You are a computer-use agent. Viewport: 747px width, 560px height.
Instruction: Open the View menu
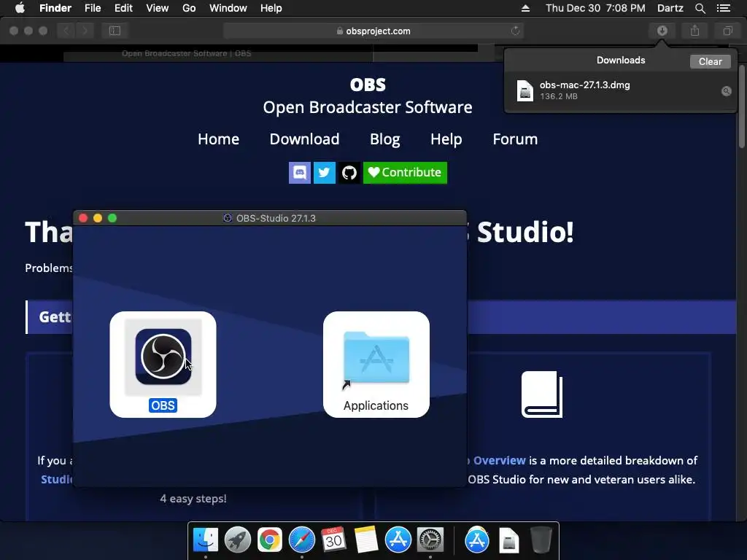coord(158,8)
